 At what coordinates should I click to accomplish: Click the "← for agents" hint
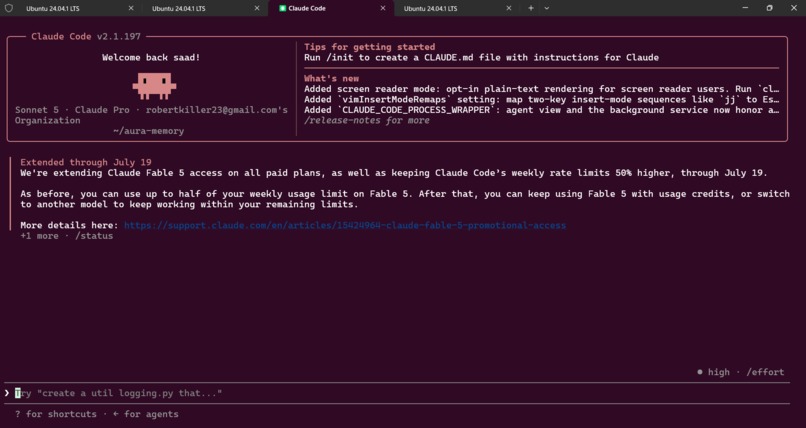145,414
